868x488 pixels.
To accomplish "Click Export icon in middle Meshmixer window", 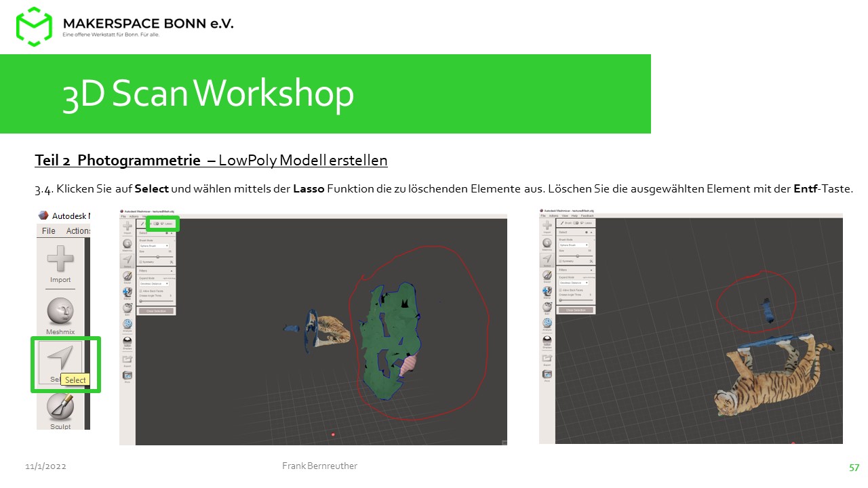I will coord(127,359).
